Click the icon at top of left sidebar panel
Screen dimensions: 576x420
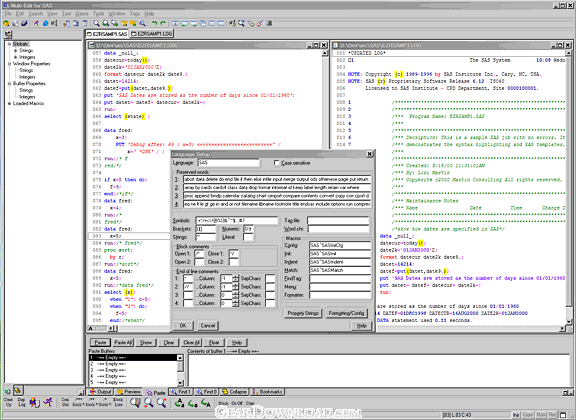point(8,34)
